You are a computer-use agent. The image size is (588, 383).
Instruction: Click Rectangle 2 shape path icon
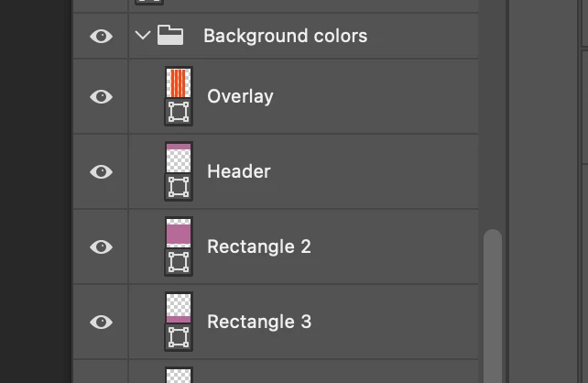[179, 262]
